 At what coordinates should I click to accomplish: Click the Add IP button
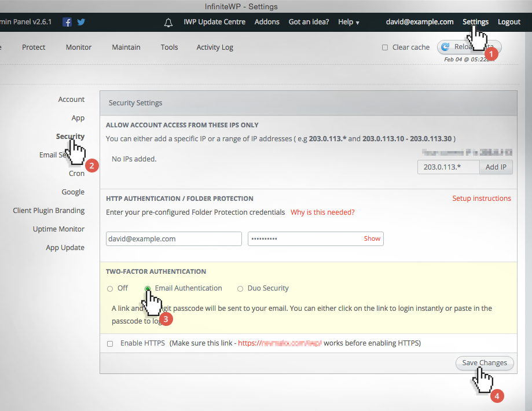496,167
